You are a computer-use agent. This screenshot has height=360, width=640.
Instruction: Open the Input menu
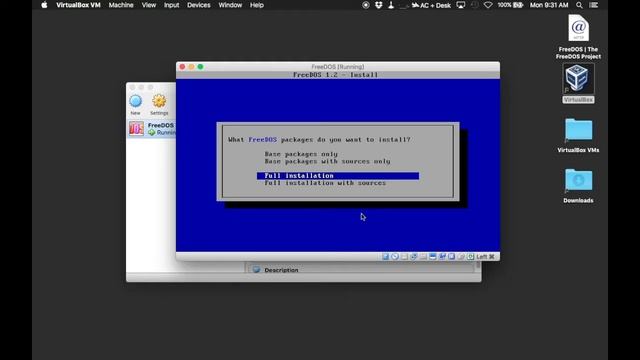pos(171,5)
